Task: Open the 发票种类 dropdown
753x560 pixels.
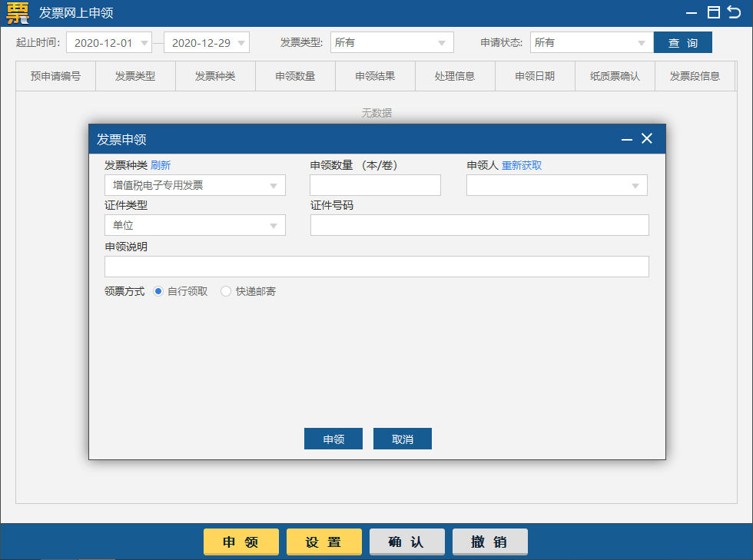Action: coord(194,185)
